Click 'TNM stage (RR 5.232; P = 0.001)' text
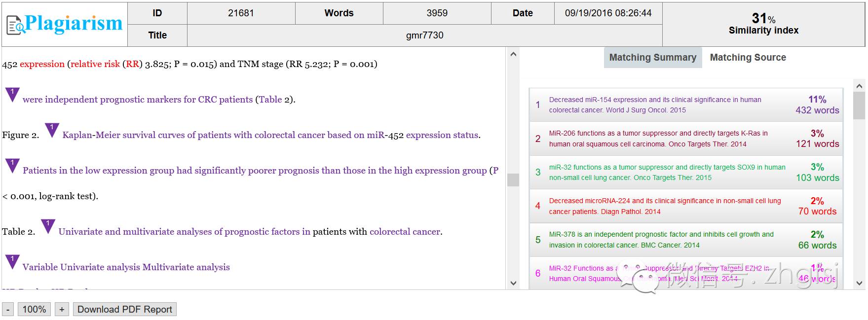868x320 pixels. pyautogui.click(x=307, y=64)
